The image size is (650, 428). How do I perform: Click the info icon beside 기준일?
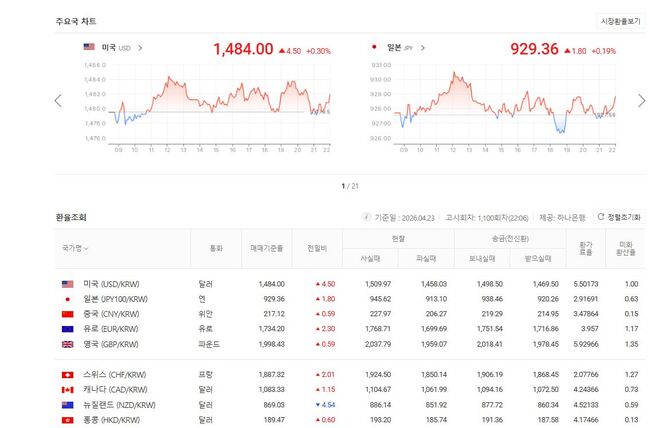[366, 217]
